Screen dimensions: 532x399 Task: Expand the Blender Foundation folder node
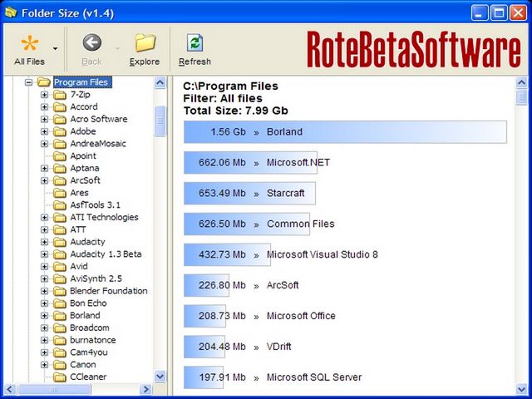coord(44,291)
